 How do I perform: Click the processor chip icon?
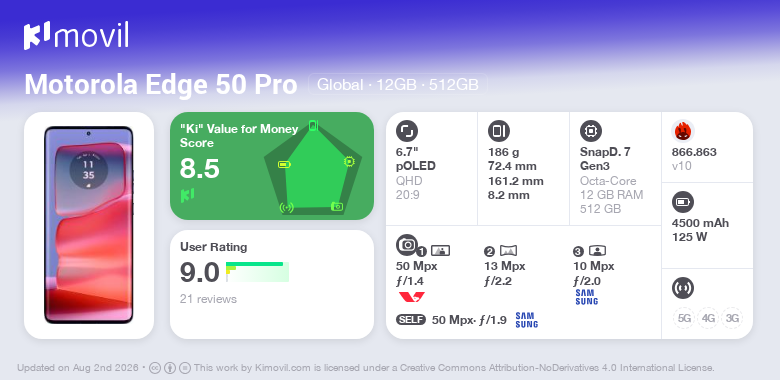tap(591, 131)
